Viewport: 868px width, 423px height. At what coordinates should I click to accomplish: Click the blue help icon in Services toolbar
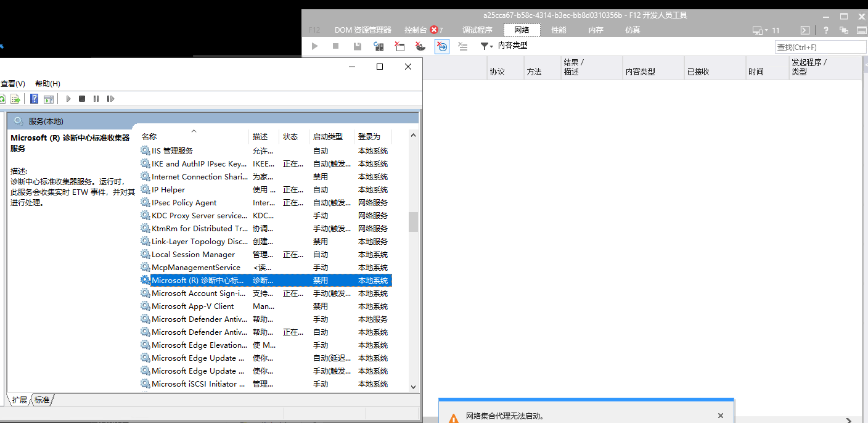[35, 99]
